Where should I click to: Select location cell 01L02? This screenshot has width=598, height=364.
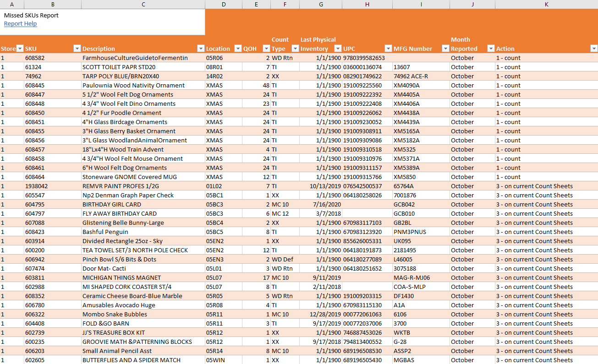coord(224,186)
